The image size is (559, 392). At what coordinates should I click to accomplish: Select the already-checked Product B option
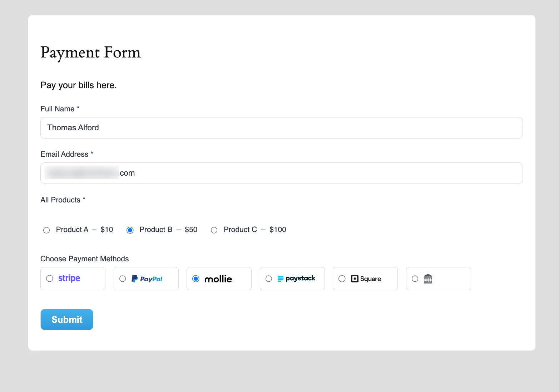pos(130,230)
